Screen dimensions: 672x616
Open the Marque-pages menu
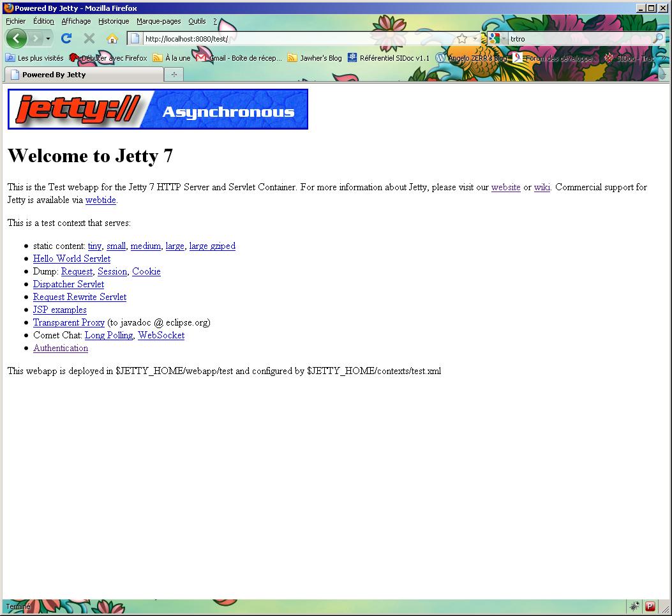[158, 21]
